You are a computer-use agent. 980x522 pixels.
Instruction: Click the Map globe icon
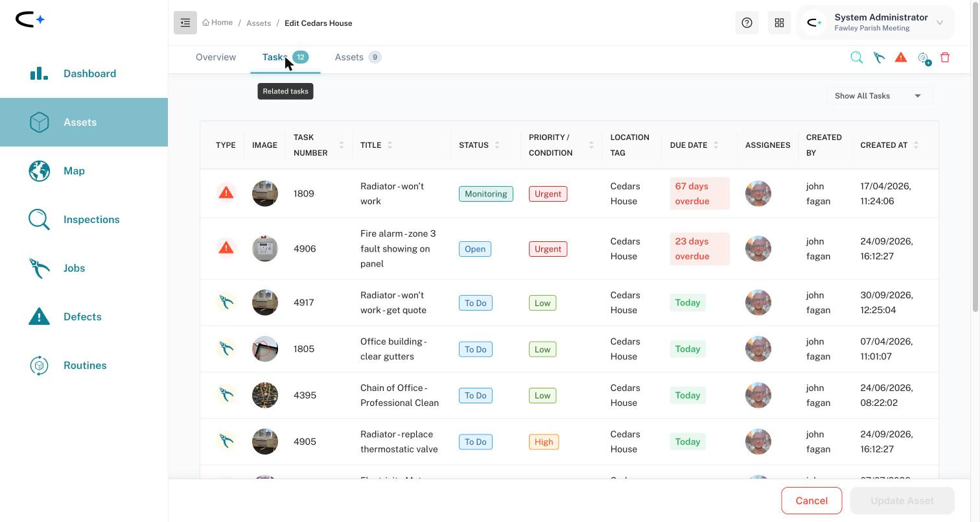coord(39,171)
